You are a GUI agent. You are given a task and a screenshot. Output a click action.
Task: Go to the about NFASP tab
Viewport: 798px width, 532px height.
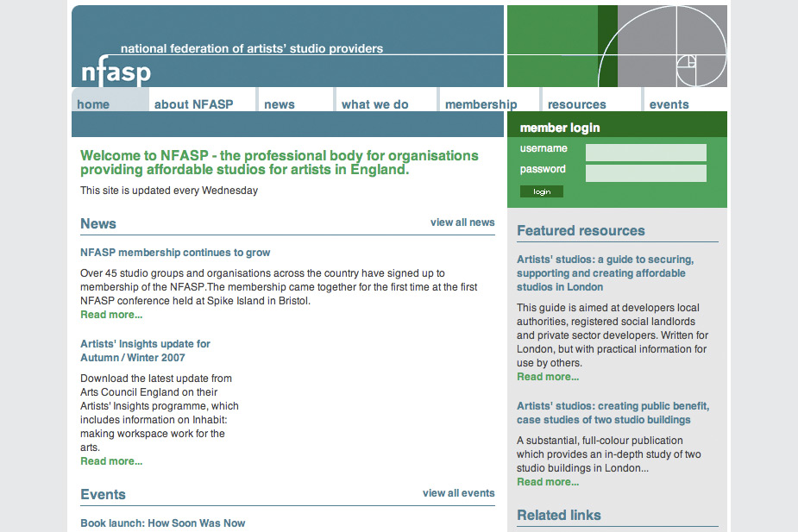[193, 104]
